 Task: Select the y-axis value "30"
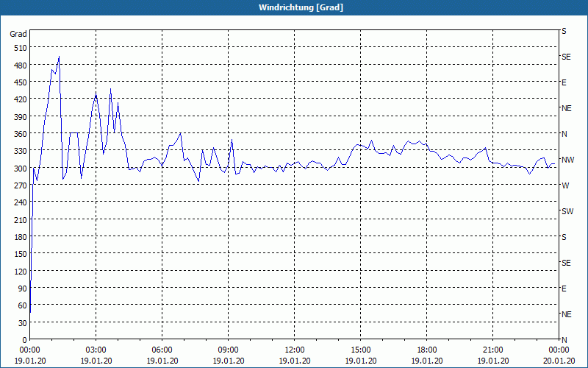pos(23,323)
